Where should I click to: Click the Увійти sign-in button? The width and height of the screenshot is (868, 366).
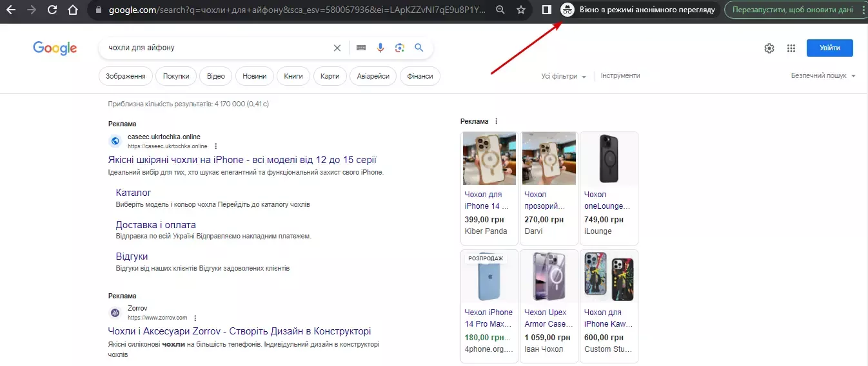(x=829, y=48)
